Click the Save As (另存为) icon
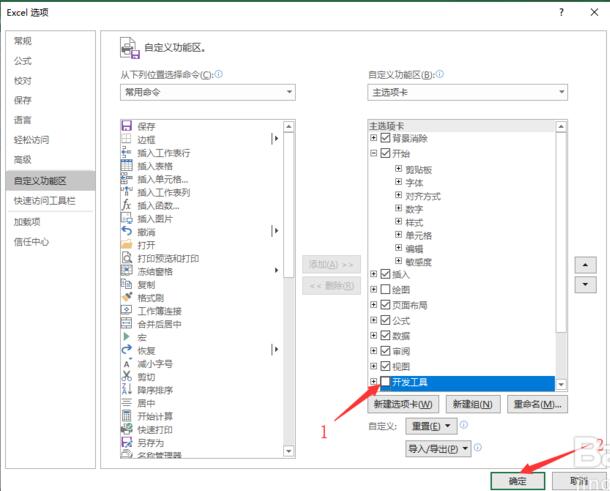The width and height of the screenshot is (610, 491). (126, 442)
